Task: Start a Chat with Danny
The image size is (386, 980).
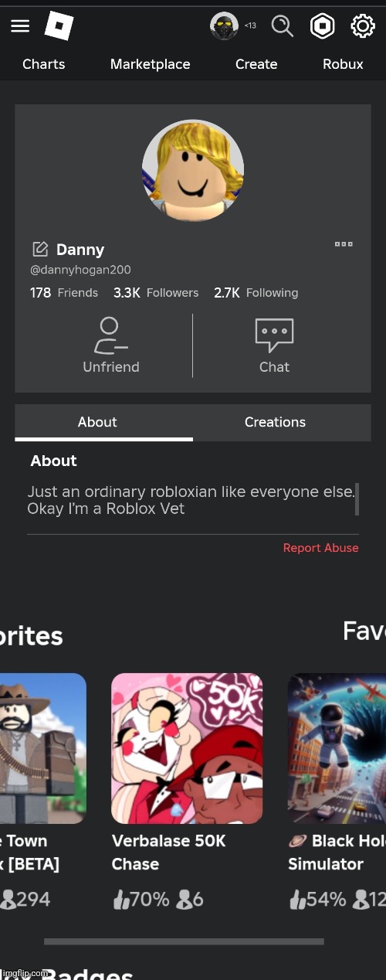Action: coord(274,345)
